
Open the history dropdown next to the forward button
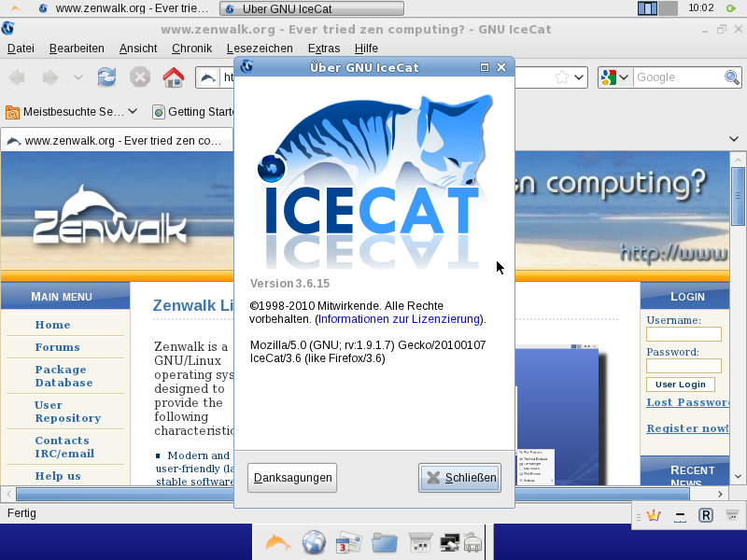point(77,77)
